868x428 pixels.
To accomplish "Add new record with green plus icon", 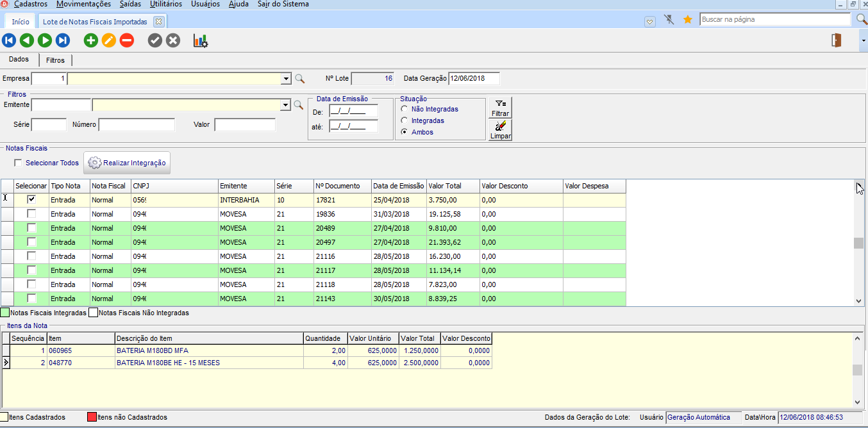I will click(91, 41).
